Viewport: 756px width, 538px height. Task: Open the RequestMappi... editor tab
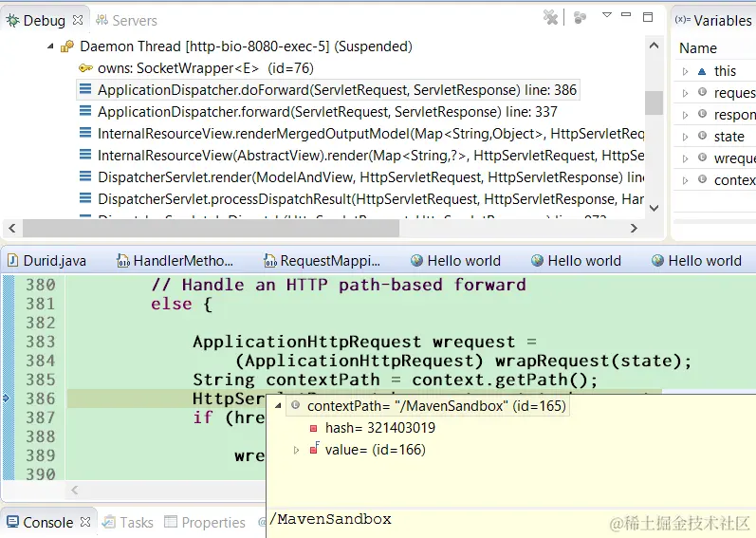323,261
